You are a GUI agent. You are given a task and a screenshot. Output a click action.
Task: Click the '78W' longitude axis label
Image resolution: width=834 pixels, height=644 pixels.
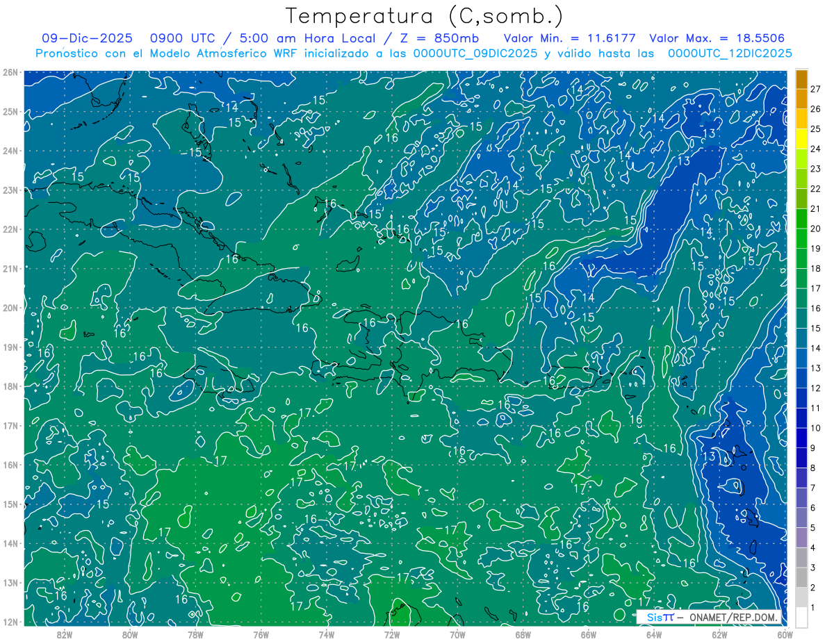195,634
